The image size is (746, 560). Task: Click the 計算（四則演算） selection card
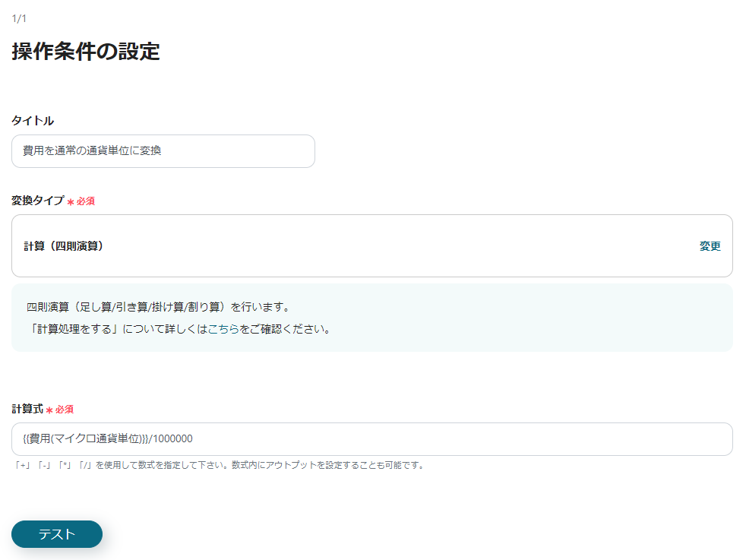[371, 245]
